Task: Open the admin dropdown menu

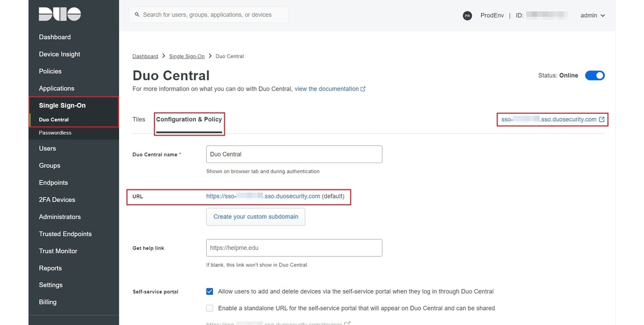Action: point(592,16)
